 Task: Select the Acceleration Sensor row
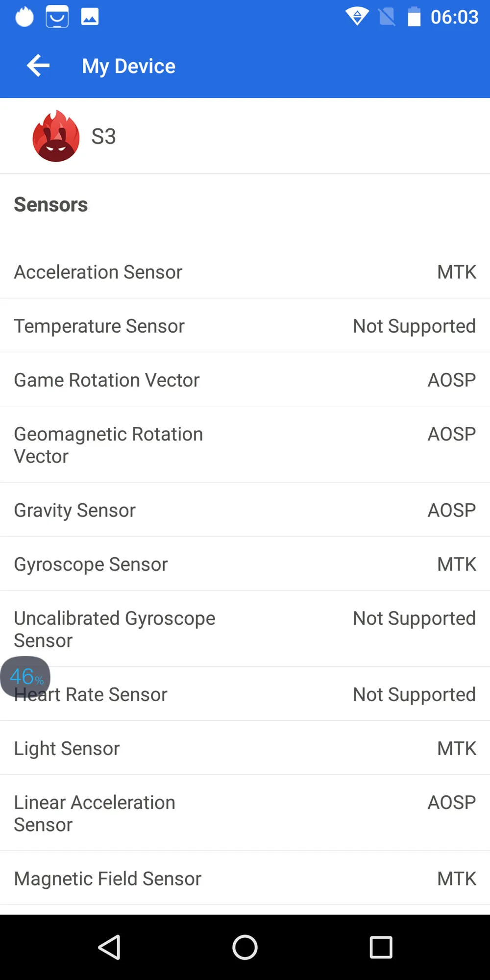pos(245,272)
